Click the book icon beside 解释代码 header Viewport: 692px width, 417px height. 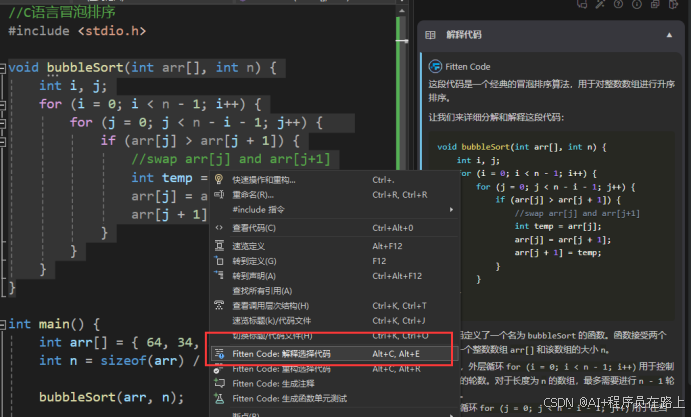click(x=430, y=35)
